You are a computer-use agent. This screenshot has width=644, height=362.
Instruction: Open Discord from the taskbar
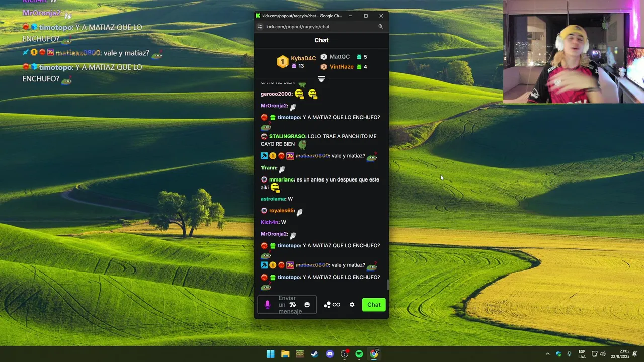click(x=330, y=354)
